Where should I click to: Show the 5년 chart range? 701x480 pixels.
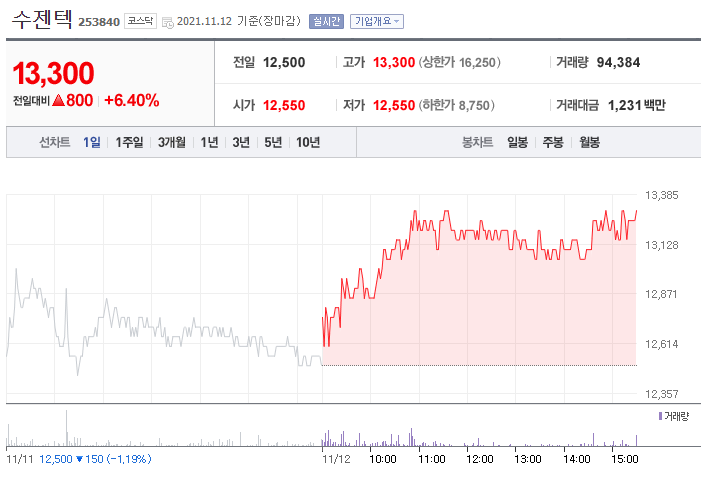point(273,142)
